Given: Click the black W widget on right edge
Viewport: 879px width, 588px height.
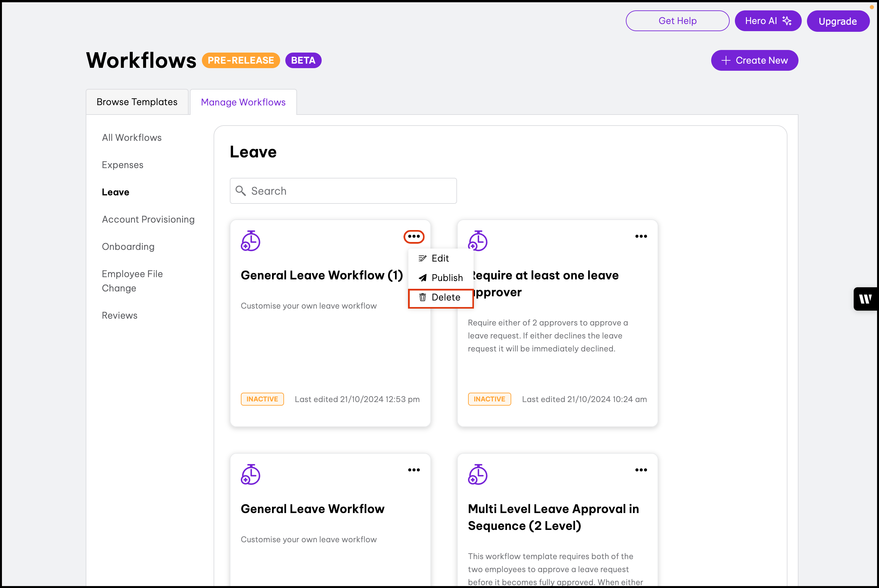Looking at the screenshot, I should coord(865,299).
